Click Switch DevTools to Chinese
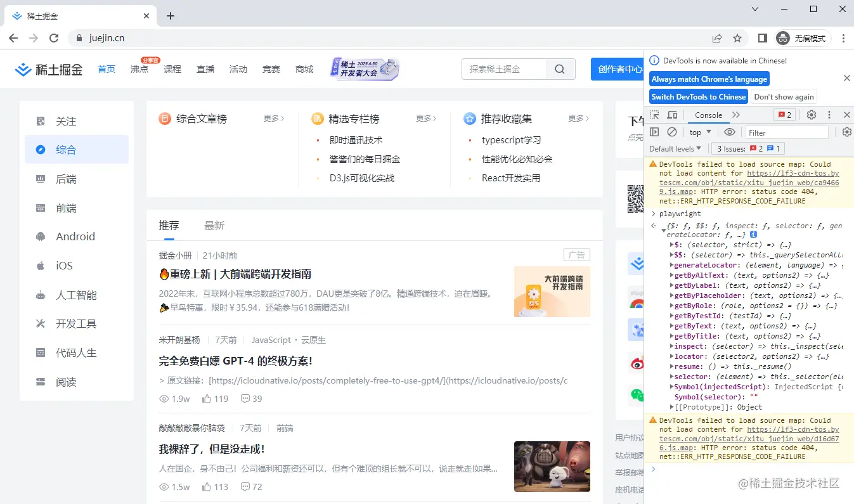The height and width of the screenshot is (504, 854). pyautogui.click(x=699, y=96)
